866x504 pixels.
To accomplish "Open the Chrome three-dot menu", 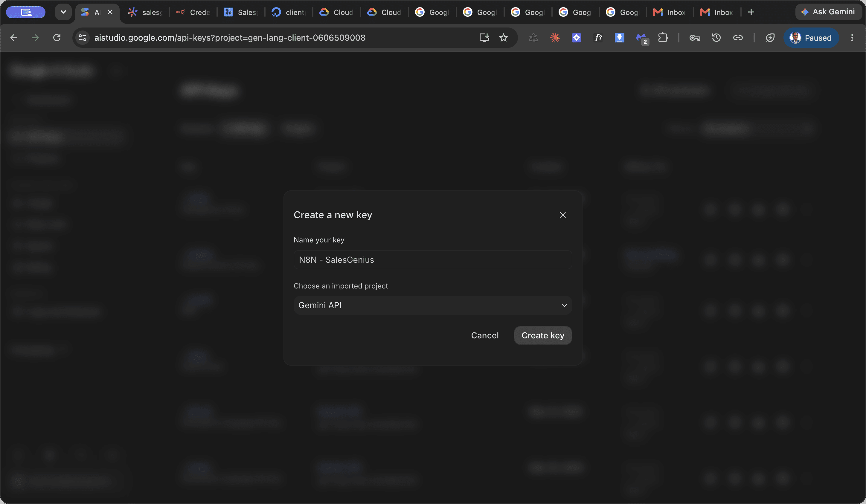I will 852,38.
